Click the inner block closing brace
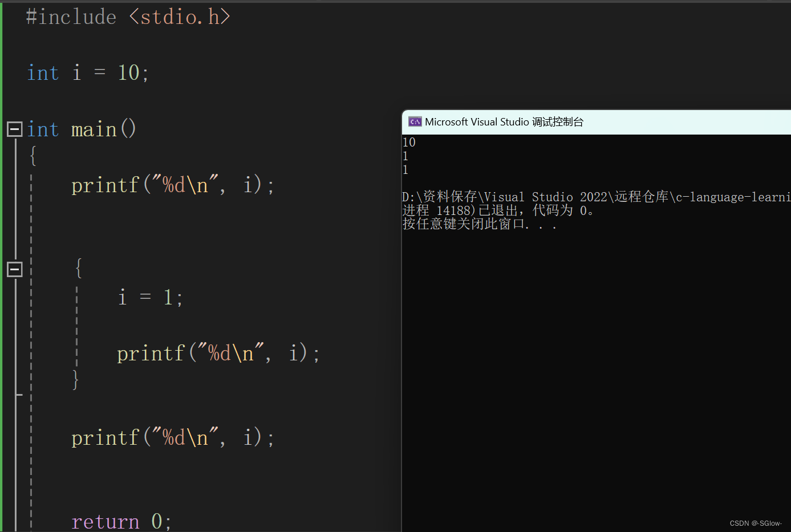This screenshot has height=532, width=791. (x=75, y=379)
